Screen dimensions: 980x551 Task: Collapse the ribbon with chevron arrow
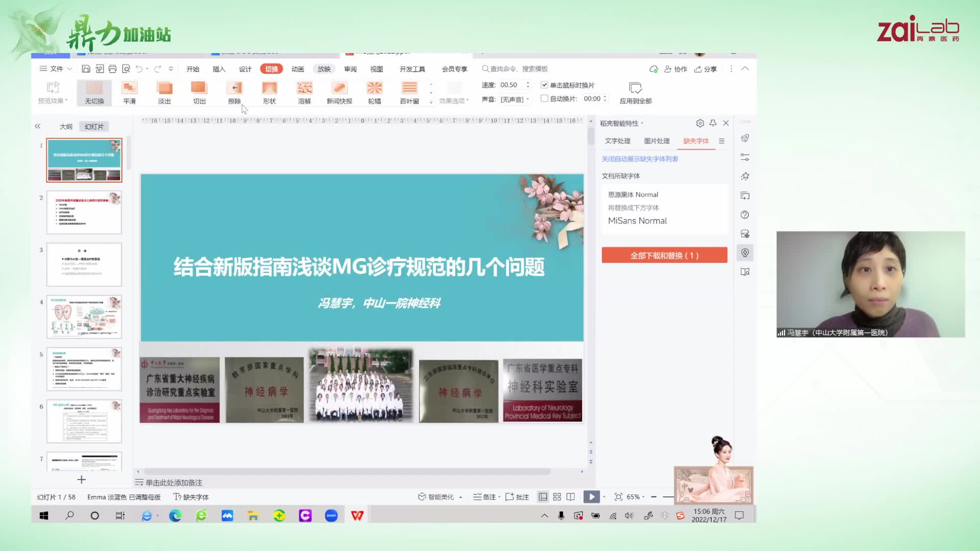745,68
